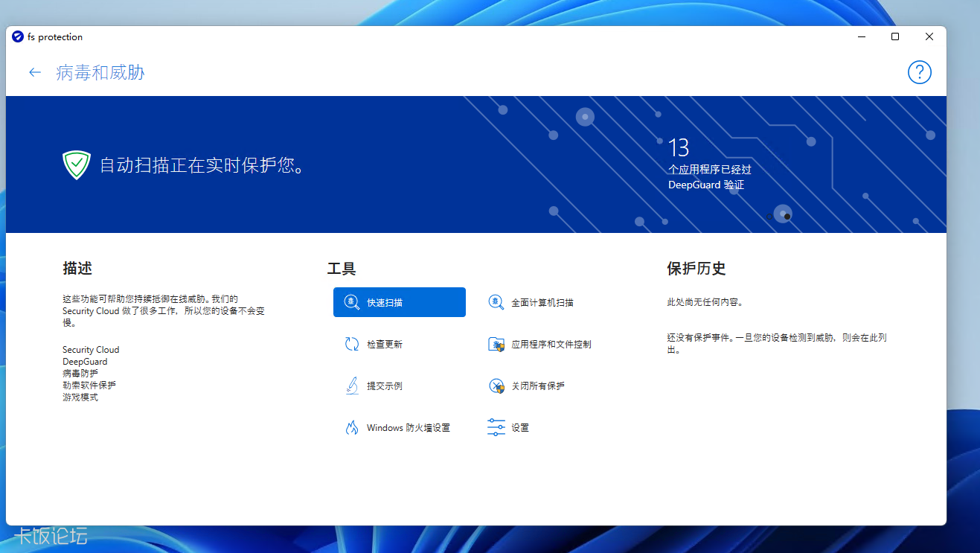
Task: Navigate back using the blue back arrow
Action: 34,72
